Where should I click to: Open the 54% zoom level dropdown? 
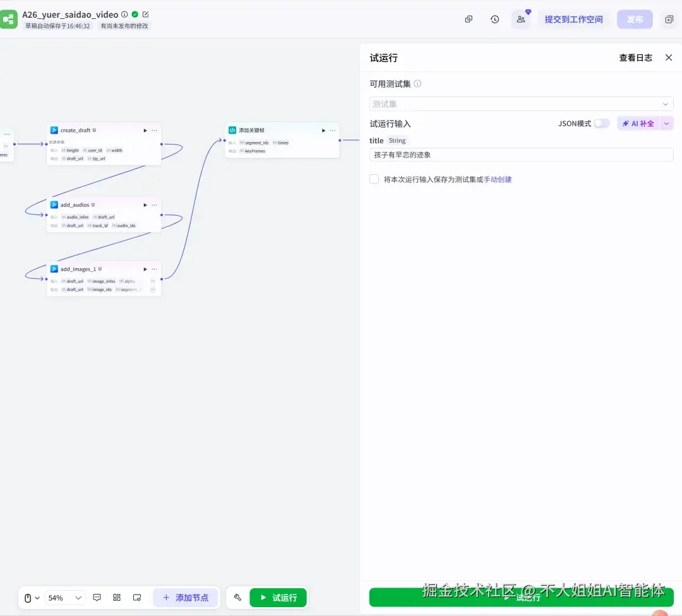65,598
